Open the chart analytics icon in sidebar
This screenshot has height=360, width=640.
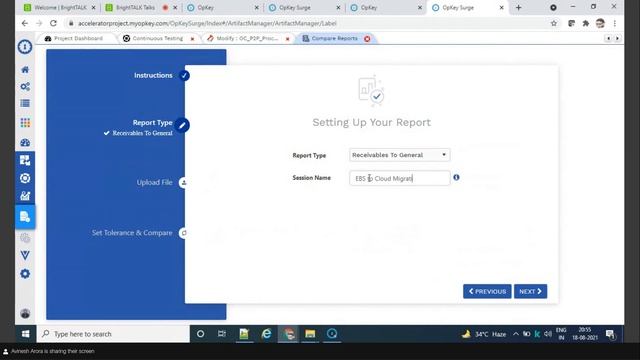point(25,196)
